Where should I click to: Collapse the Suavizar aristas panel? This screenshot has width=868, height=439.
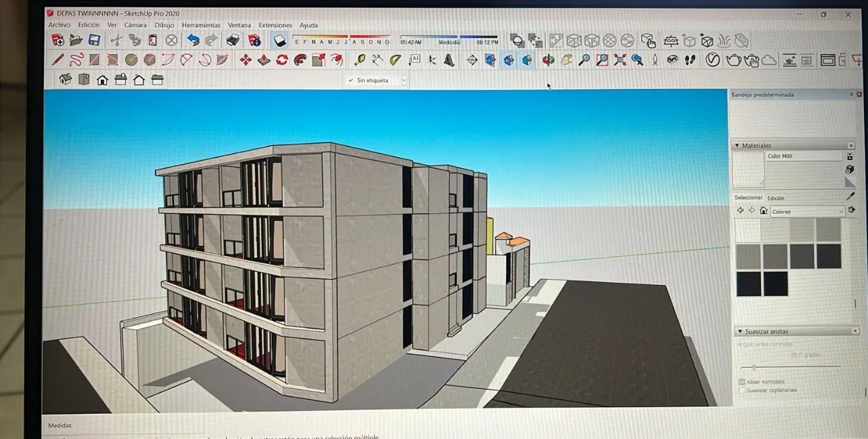click(738, 332)
